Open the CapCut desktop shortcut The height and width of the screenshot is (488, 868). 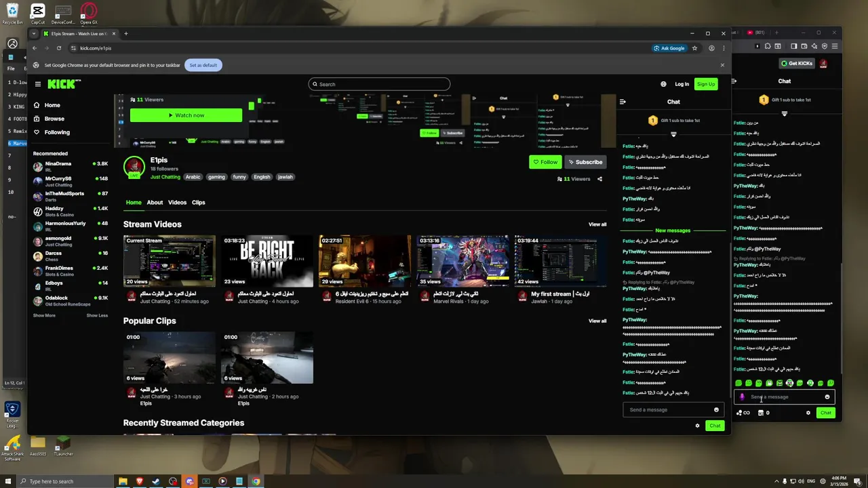[38, 13]
